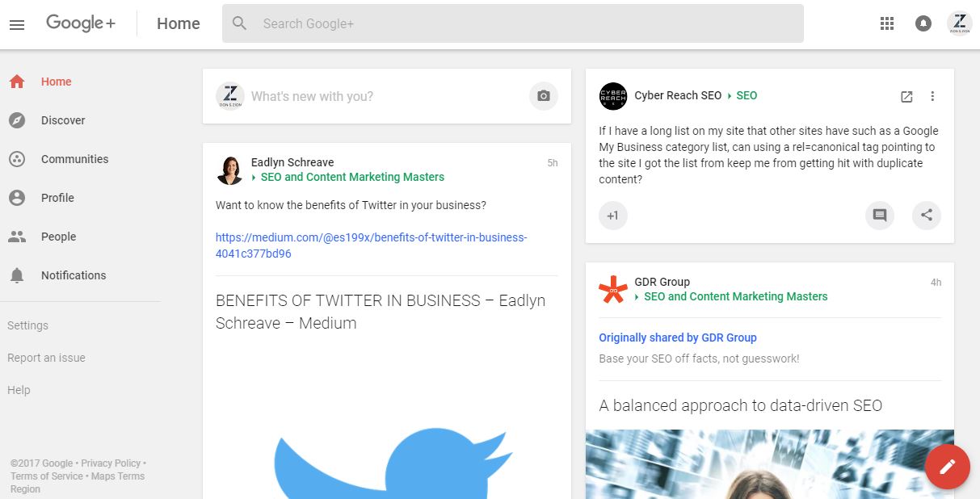Screen dimensions: 980x499
Task: Switch to the People section
Action: point(58,237)
